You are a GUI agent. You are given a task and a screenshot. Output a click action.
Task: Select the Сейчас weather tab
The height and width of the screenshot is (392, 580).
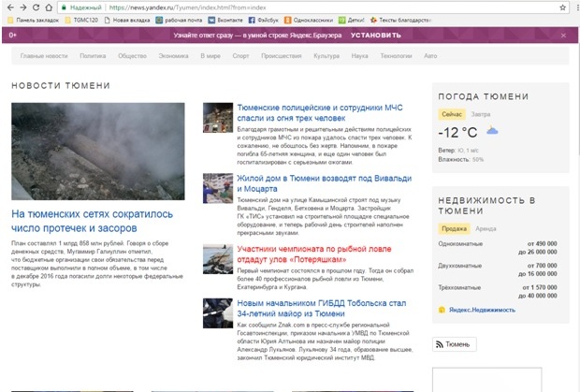452,113
